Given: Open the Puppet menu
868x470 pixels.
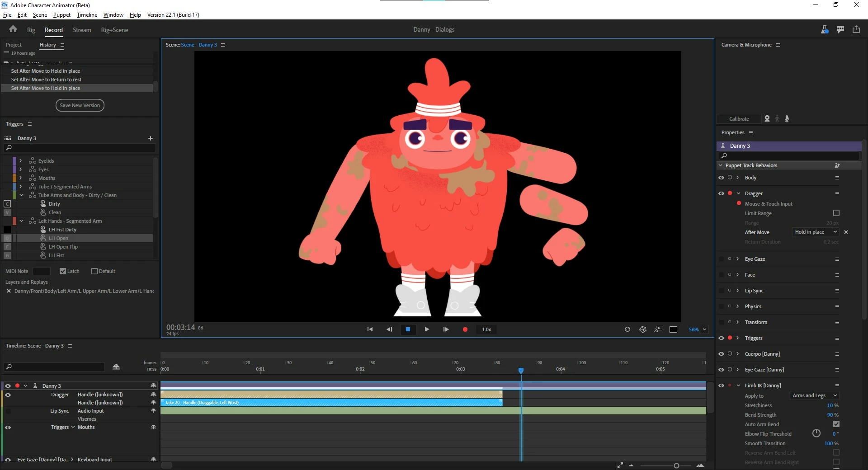Looking at the screenshot, I should [x=61, y=14].
